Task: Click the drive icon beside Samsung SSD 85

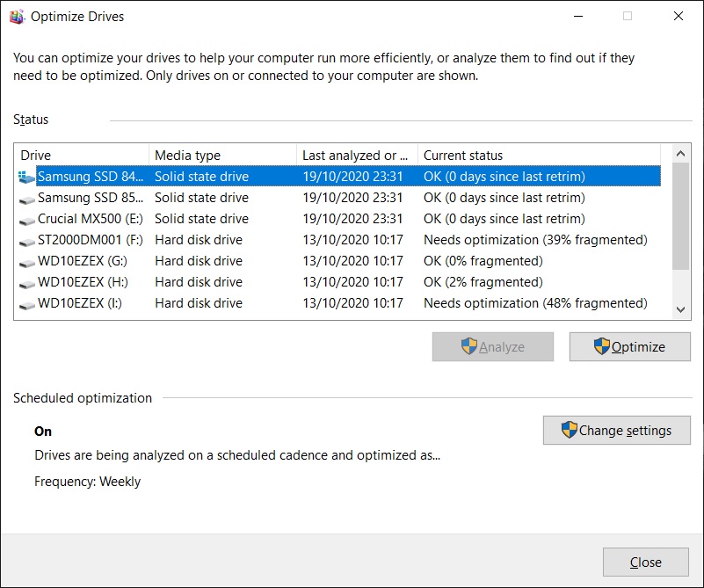Action: click(26, 199)
